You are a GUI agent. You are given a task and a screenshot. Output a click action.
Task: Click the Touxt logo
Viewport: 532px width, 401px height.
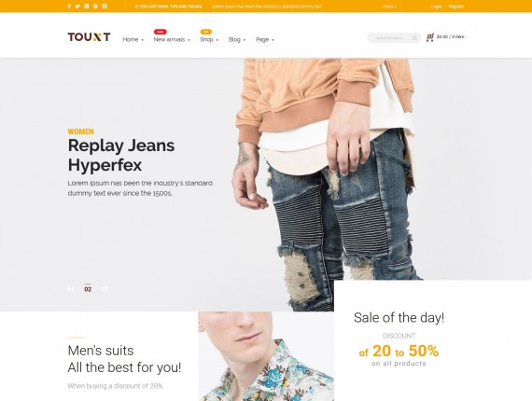[x=89, y=36]
